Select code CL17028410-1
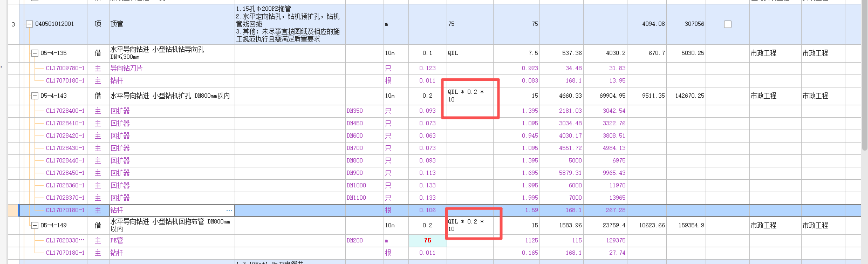The image size is (868, 264). pyautogui.click(x=65, y=124)
